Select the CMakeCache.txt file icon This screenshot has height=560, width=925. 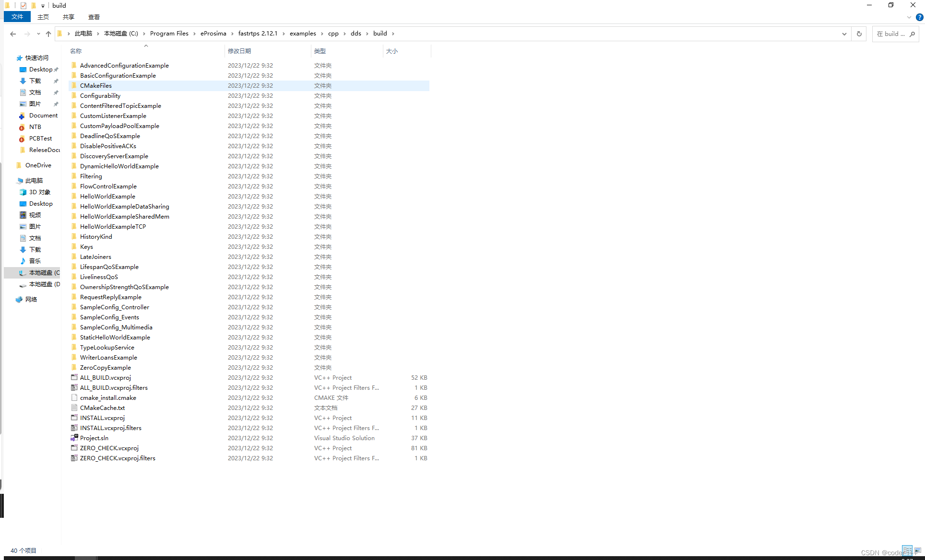[74, 408]
